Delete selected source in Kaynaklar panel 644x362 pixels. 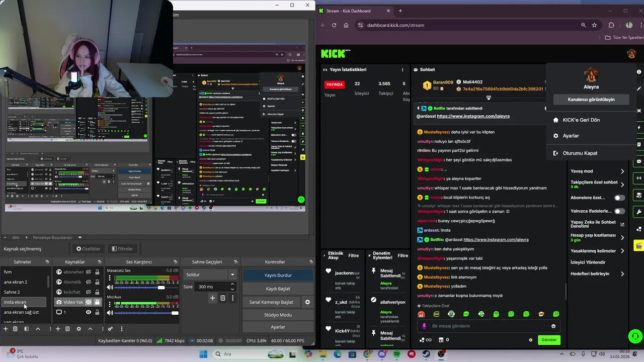tap(67, 329)
